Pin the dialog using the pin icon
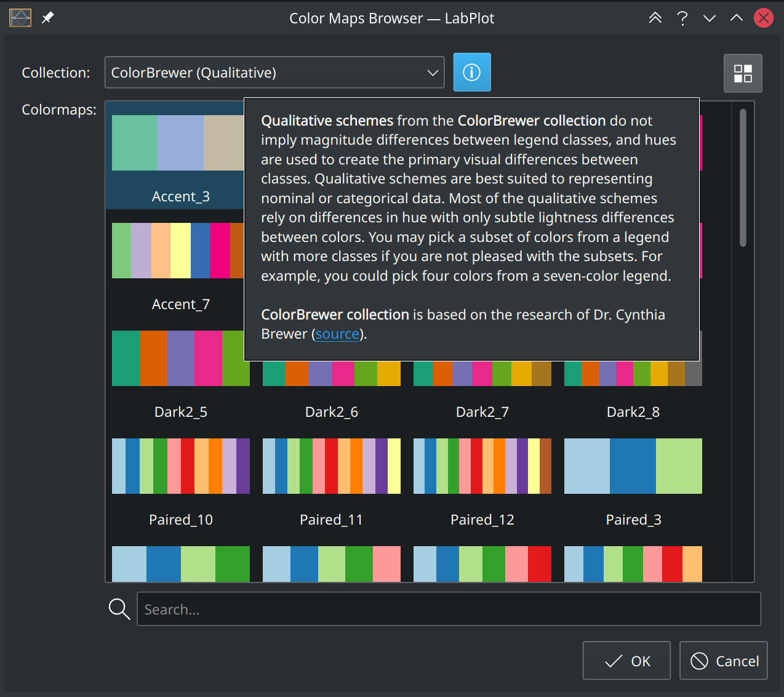This screenshot has width=784, height=697. pyautogui.click(x=46, y=18)
